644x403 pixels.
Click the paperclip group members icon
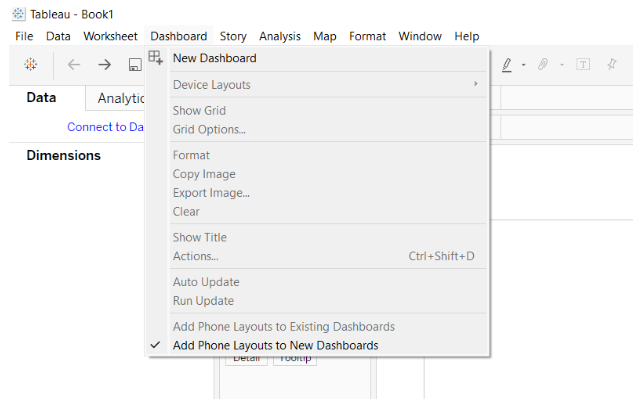543,64
